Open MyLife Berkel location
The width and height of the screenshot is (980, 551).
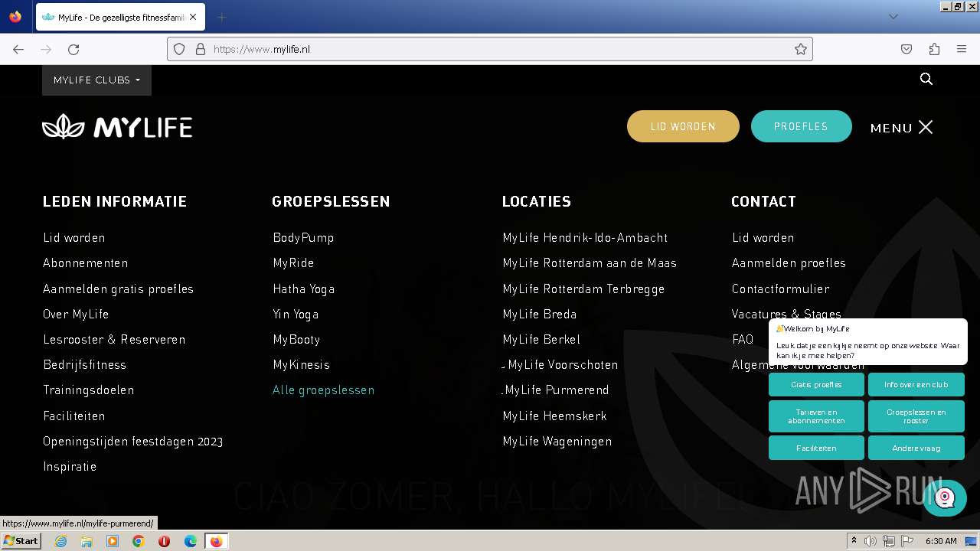(x=541, y=339)
